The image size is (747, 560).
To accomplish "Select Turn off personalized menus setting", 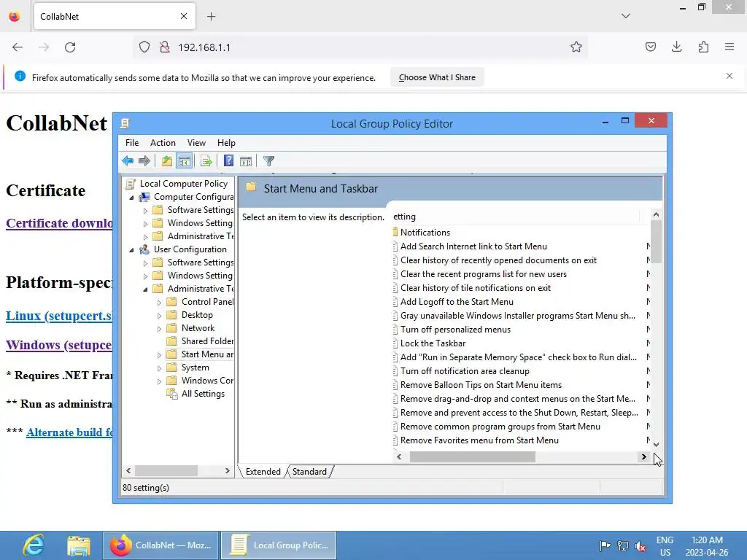I will tap(455, 330).
